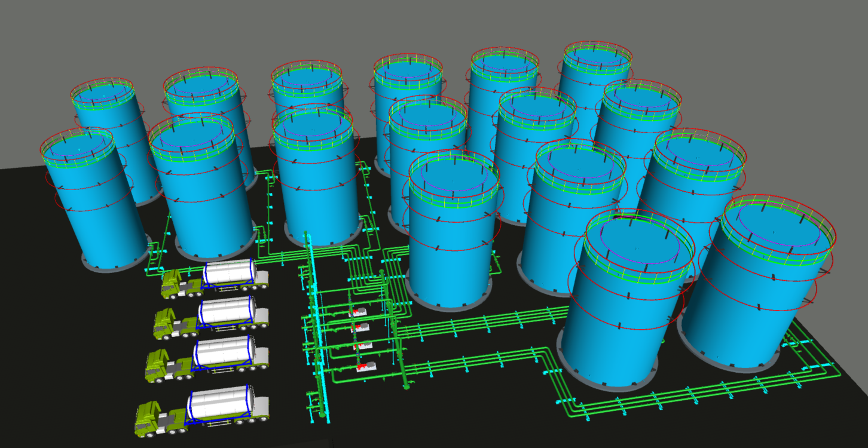Click the green cab of the farthest tanker truck
Image resolution: width=868 pixels, height=448 pixels.
point(175,283)
